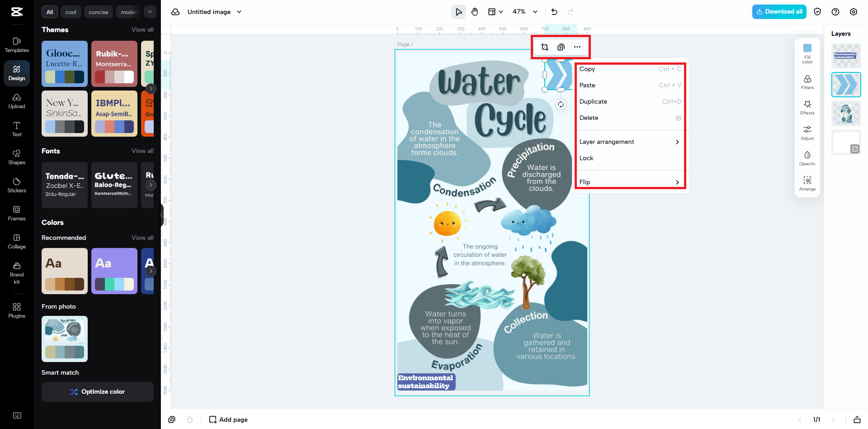Click the three-dot more options icon
This screenshot has height=429, width=868.
tap(577, 47)
